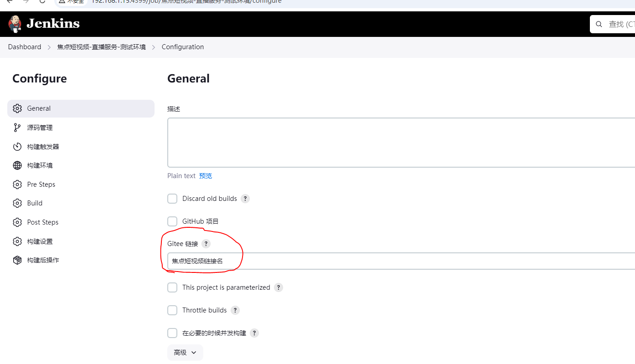Go to 构建后操作 section
Image resolution: width=635 pixels, height=364 pixels.
tap(81, 260)
